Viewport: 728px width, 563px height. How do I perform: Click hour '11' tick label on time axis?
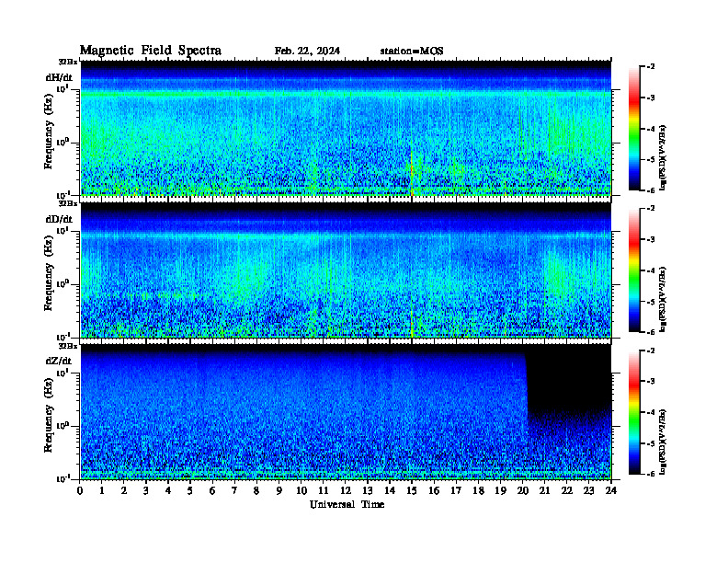click(x=324, y=490)
